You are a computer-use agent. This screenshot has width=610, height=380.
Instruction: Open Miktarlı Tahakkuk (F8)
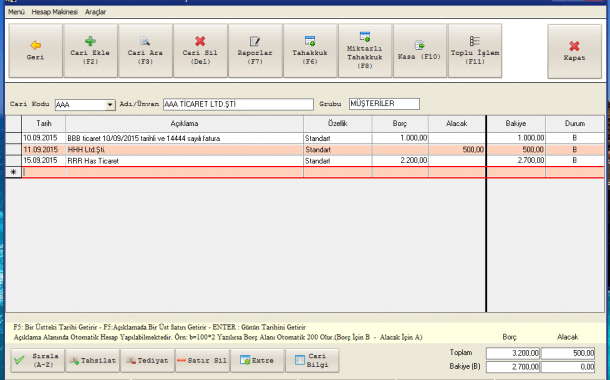tap(365, 51)
